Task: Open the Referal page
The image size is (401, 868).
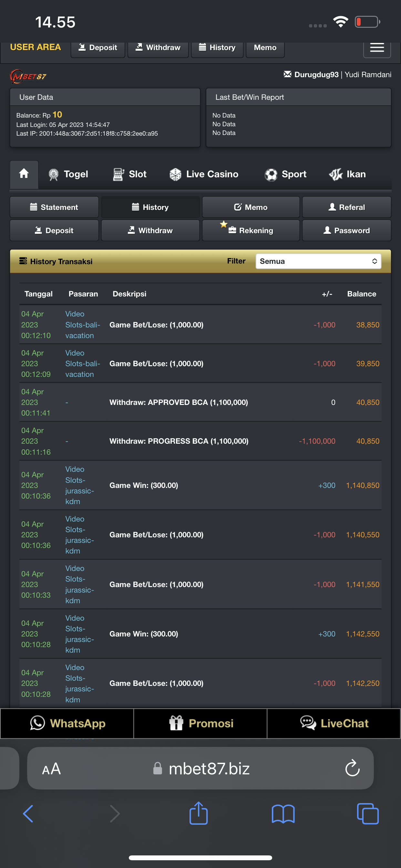Action: (x=346, y=207)
